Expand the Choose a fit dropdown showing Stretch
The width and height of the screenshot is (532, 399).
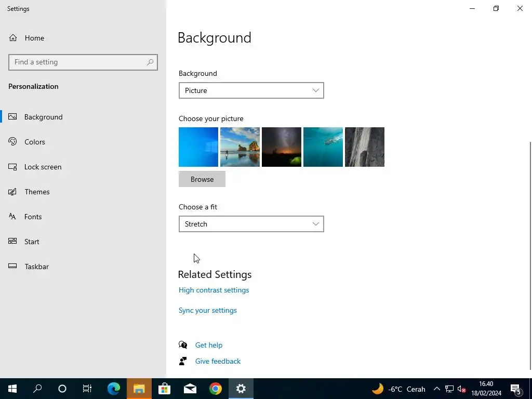pos(251,224)
